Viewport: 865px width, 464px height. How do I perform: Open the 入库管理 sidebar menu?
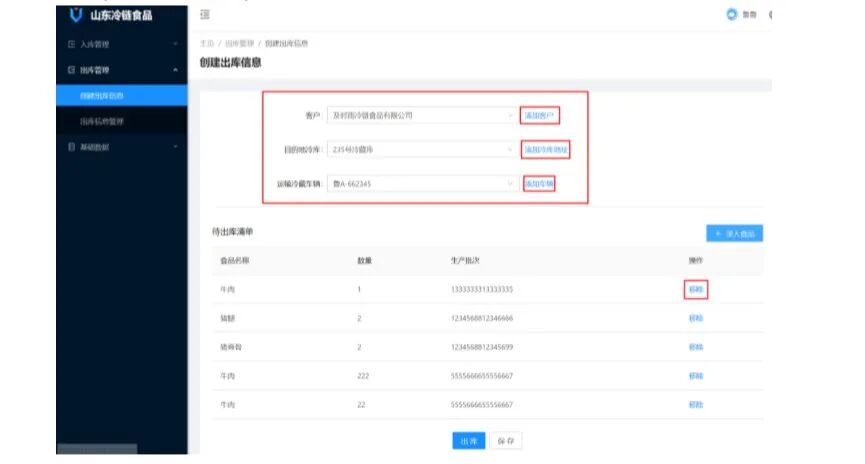121,44
